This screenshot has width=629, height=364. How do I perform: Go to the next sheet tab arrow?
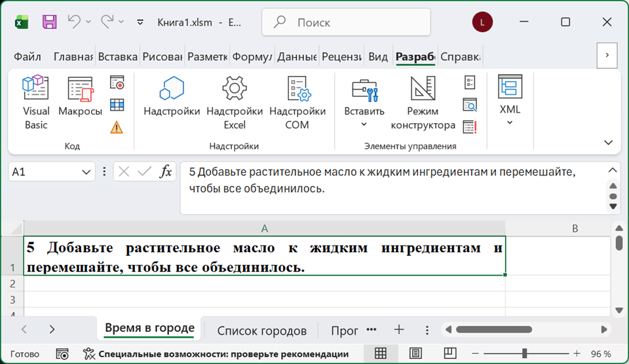(x=52, y=329)
